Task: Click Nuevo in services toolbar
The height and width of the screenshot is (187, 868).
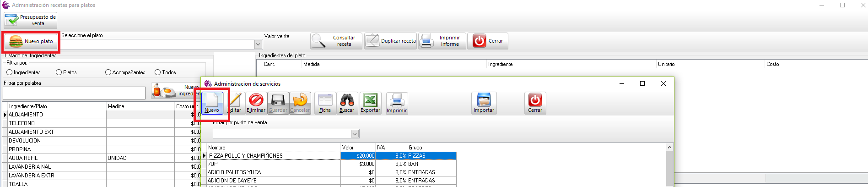Action: pos(212,103)
